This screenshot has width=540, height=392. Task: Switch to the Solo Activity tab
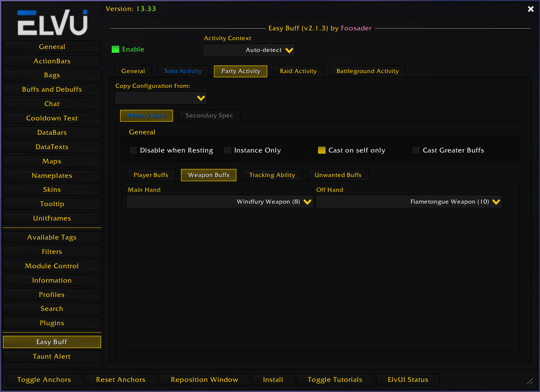pos(183,71)
